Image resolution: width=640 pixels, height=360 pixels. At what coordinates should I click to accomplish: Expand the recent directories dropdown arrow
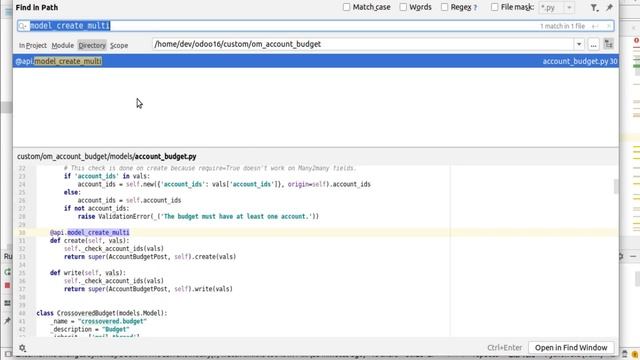coord(579,44)
